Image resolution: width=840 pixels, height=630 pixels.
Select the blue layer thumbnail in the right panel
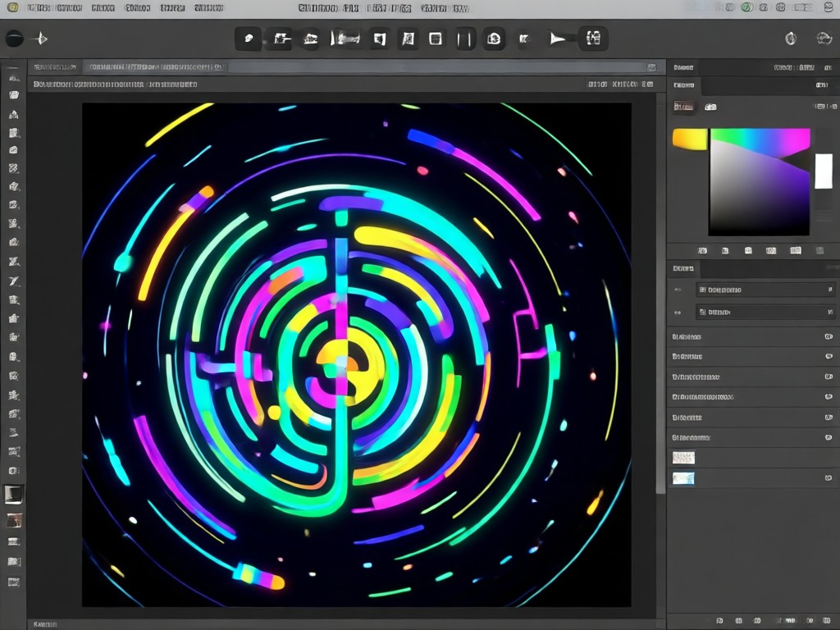pos(683,478)
